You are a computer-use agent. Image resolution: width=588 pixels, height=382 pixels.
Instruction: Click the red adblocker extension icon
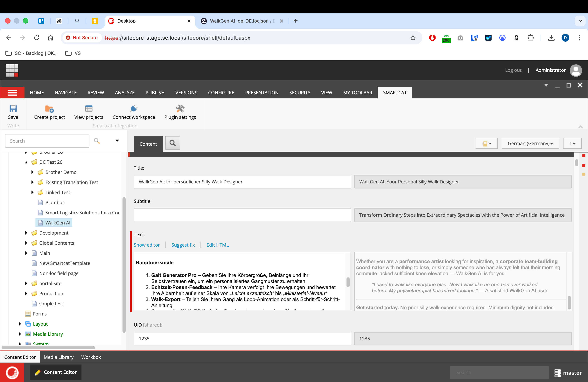[432, 38]
